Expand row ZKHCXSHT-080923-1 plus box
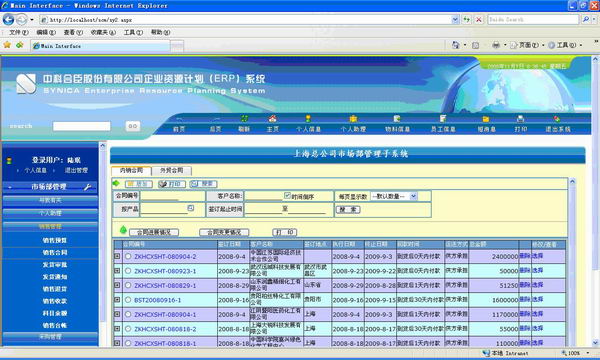This screenshot has height=360, width=600. 117,271
